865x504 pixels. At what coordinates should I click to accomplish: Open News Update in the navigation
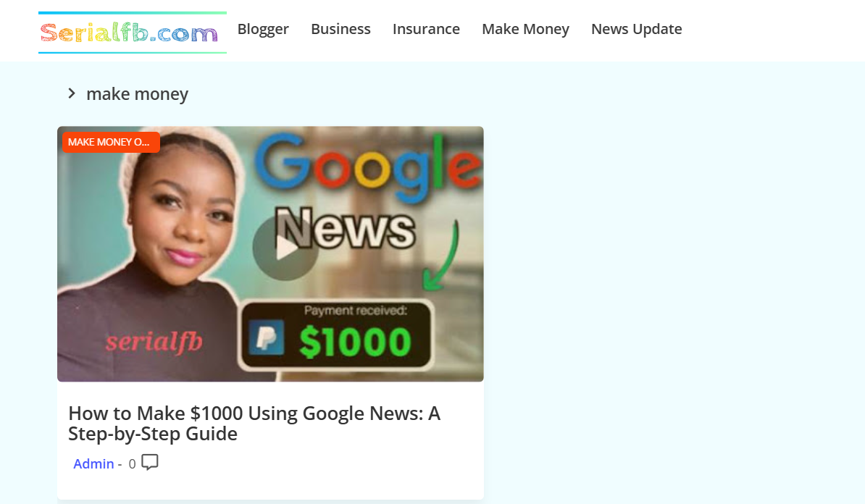[636, 29]
